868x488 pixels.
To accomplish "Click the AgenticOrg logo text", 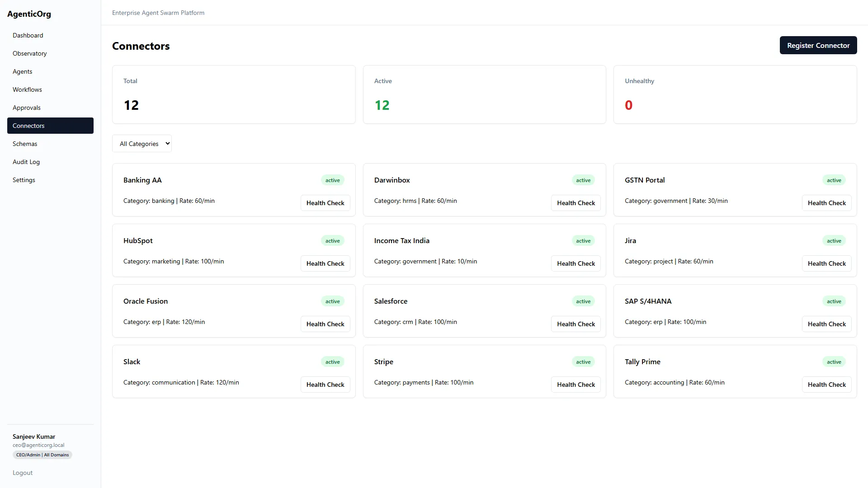I will (x=29, y=14).
